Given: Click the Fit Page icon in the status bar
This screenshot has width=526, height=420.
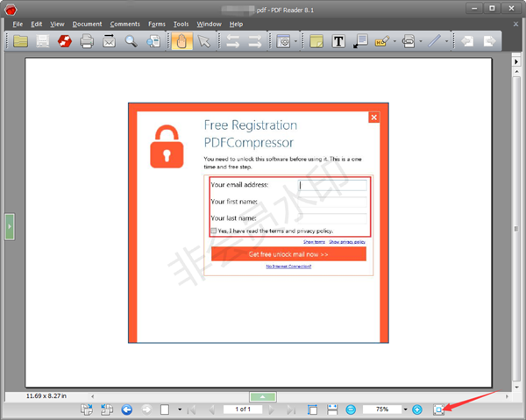Looking at the screenshot, I should [x=438, y=409].
